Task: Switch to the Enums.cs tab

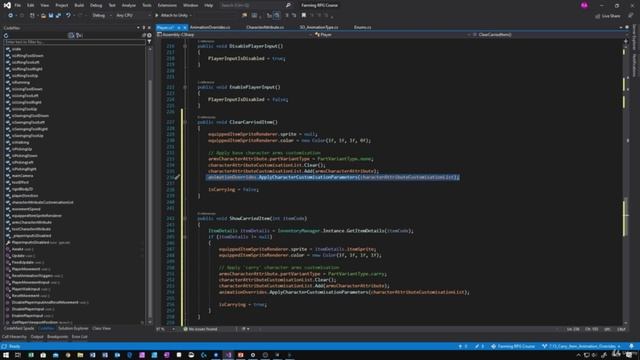Action: [362, 27]
